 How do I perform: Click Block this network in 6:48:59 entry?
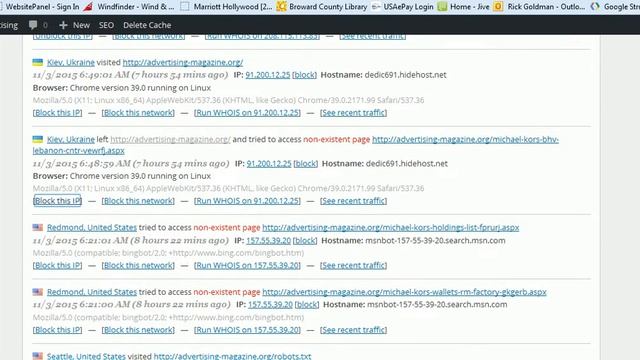pos(138,201)
